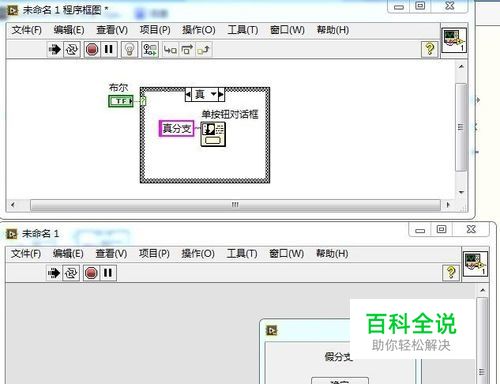Open 查看(V) menu in block diagram window
The width and height of the screenshot is (500, 384).
click(112, 30)
